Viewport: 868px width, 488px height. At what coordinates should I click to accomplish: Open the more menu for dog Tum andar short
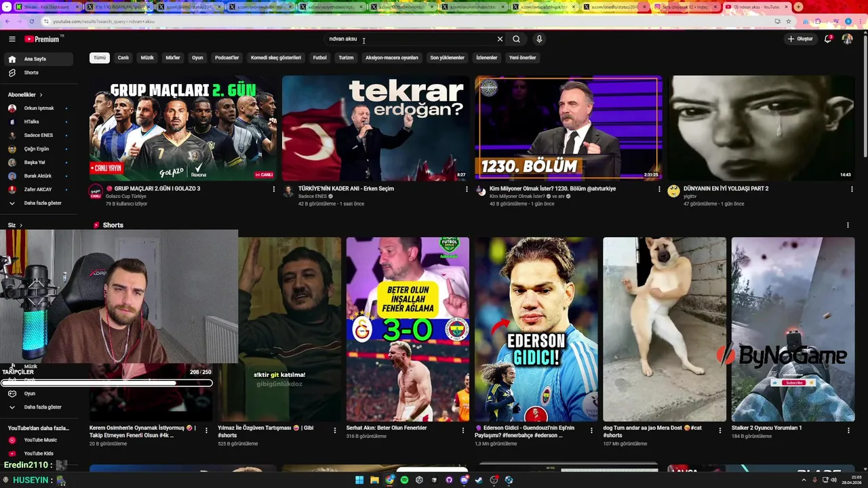(x=719, y=430)
